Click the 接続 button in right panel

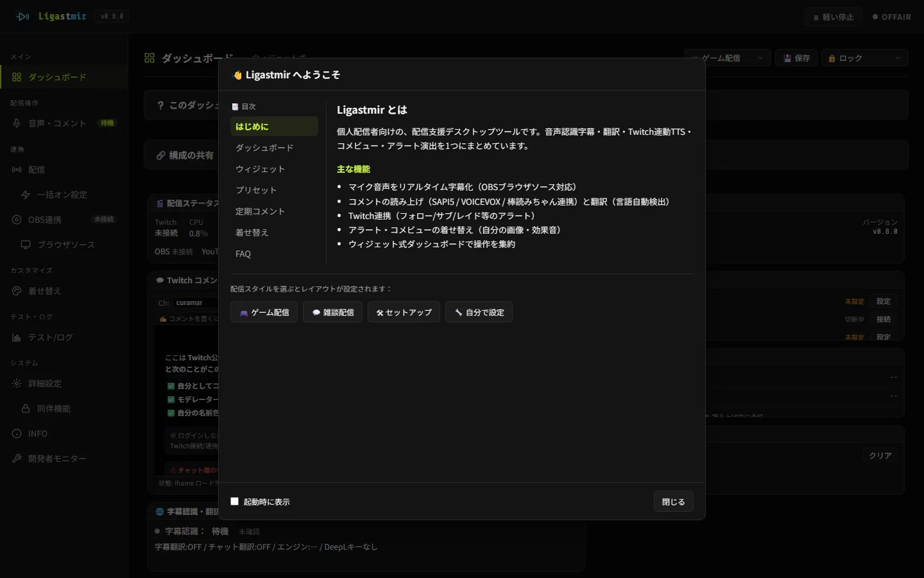884,319
